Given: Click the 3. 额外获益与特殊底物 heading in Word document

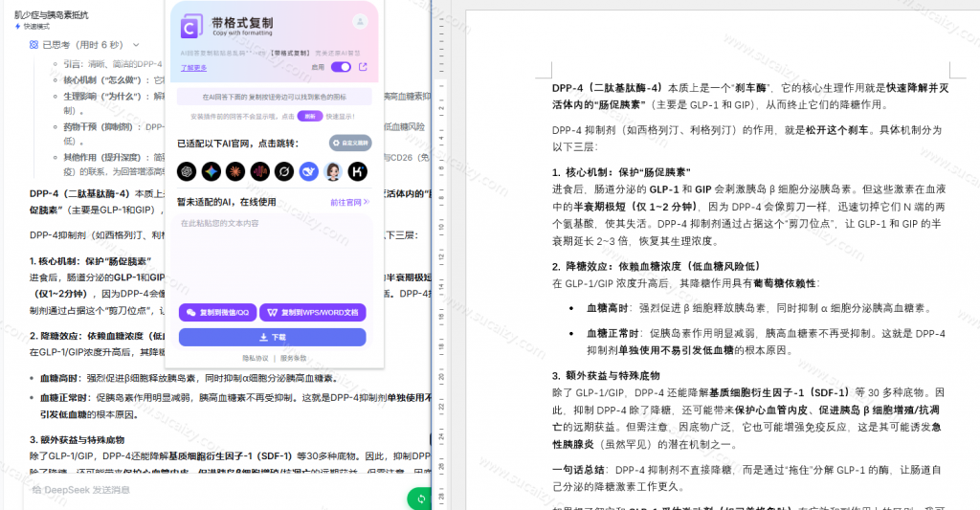Looking at the screenshot, I should point(606,376).
